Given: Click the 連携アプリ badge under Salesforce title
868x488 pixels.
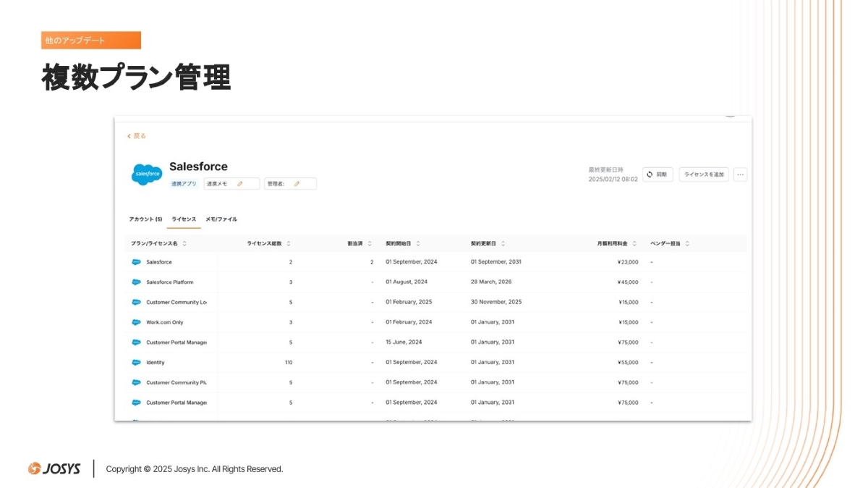Looking at the screenshot, I should click(184, 184).
